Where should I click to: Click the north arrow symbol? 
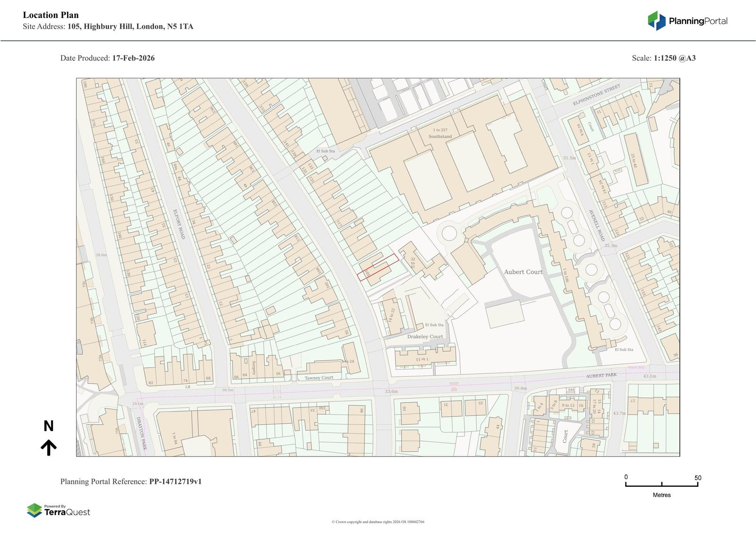point(48,447)
